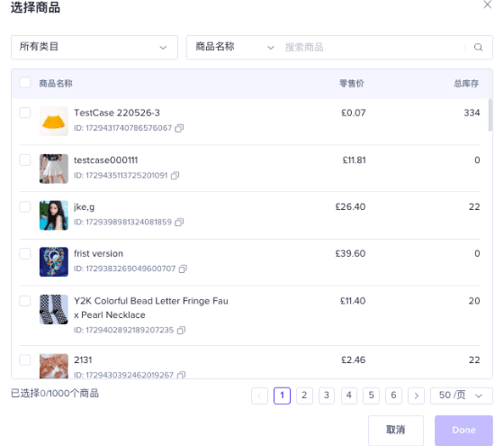Expand the 商品名称 search-type dropdown
504x446 pixels.
click(235, 47)
